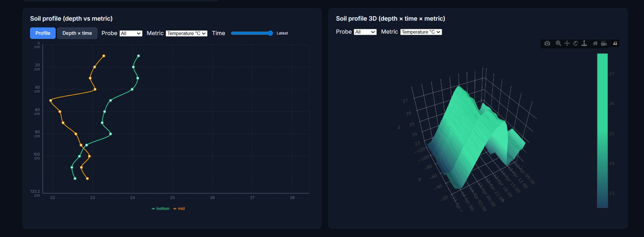The image size is (644, 237).
Task: Open the Probe dropdown in the Soil profile panel
Action: [x=131, y=33]
